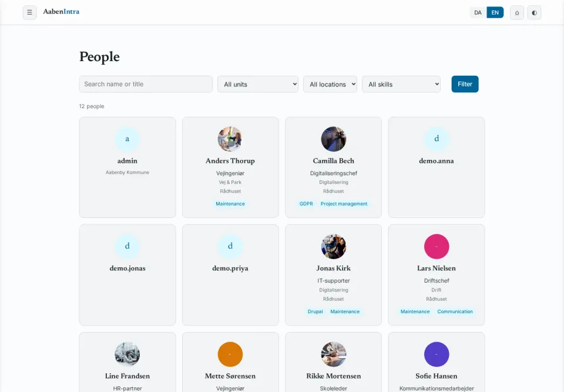Select Maintenance tag on Jonas Kirk card

(x=345, y=311)
